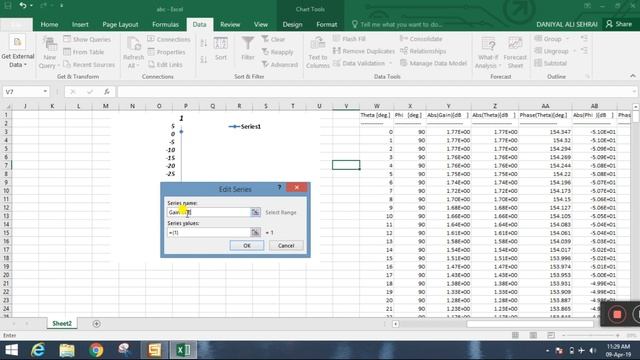Open the Name Box dropdown
This screenshot has height=360, width=640.
[45, 91]
